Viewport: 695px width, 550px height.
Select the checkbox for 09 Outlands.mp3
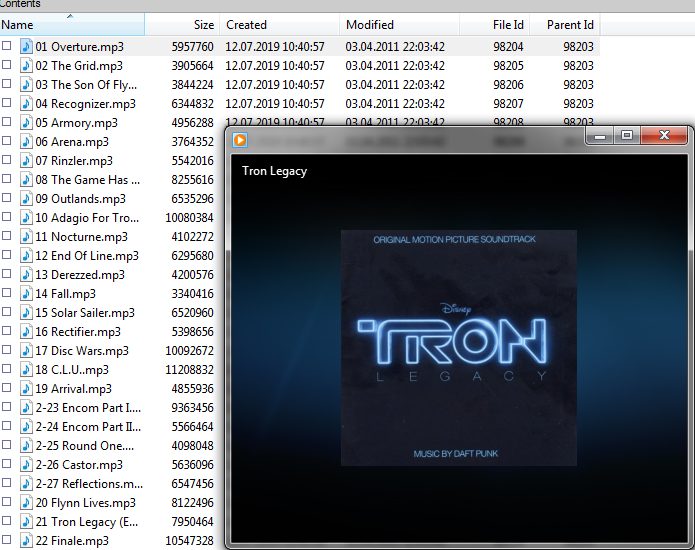pyautogui.click(x=6, y=198)
